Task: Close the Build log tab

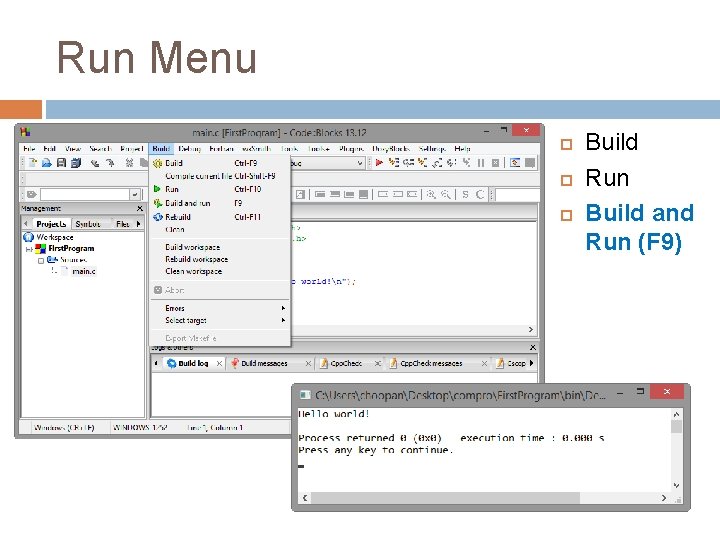Action: 219,363
